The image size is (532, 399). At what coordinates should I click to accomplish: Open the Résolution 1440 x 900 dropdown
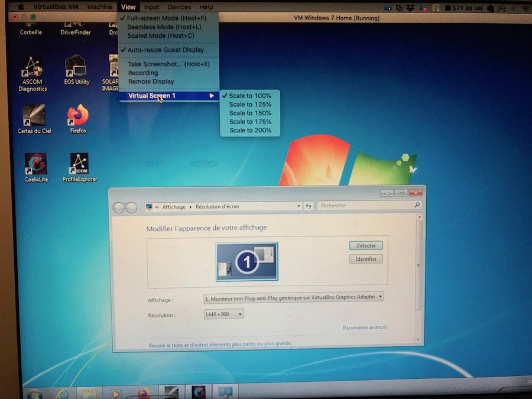pyautogui.click(x=223, y=314)
